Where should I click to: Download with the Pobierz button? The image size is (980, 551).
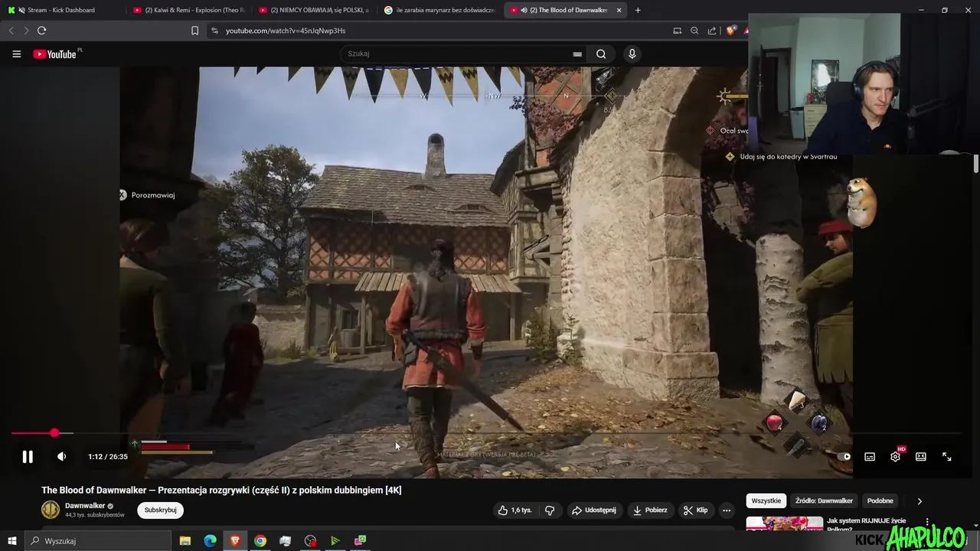click(x=650, y=510)
